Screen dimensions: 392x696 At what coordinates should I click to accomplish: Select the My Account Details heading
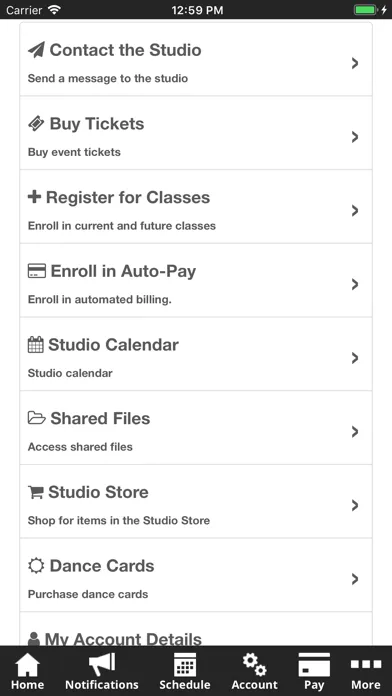click(x=123, y=639)
